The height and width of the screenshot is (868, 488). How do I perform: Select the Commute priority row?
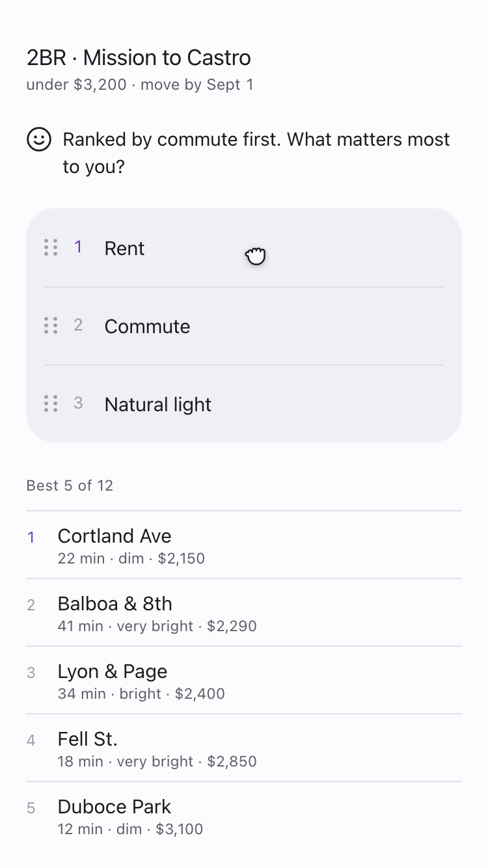pyautogui.click(x=244, y=326)
